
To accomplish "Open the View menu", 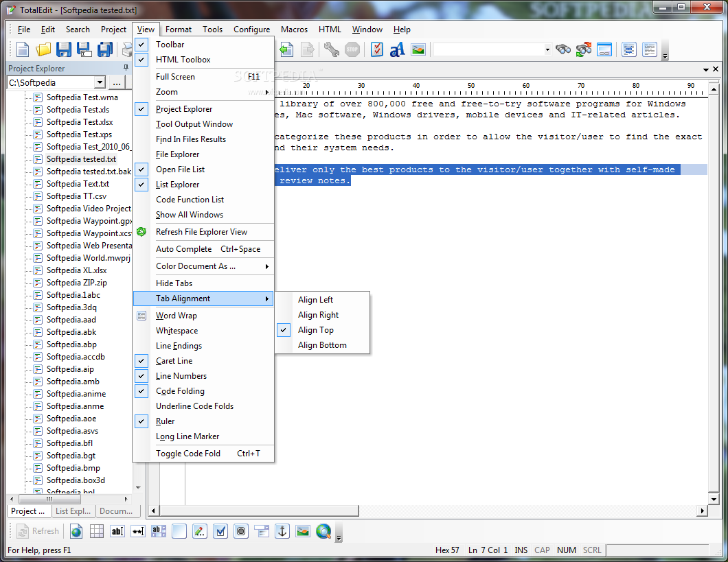I will [x=146, y=30].
